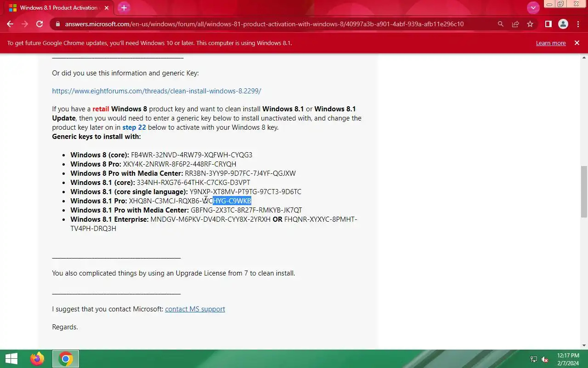Image resolution: width=588 pixels, height=368 pixels.
Task: View site information lock icon
Action: (x=58, y=24)
